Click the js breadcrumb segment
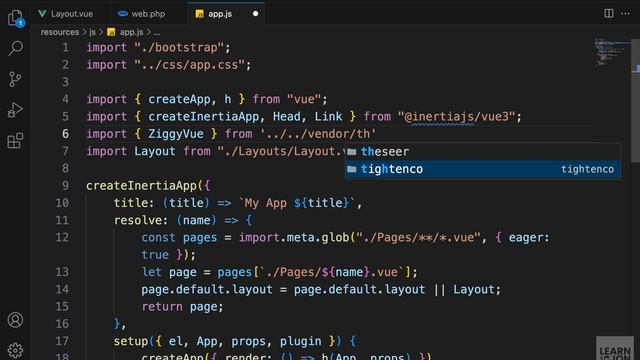The image size is (640, 360). tap(92, 32)
